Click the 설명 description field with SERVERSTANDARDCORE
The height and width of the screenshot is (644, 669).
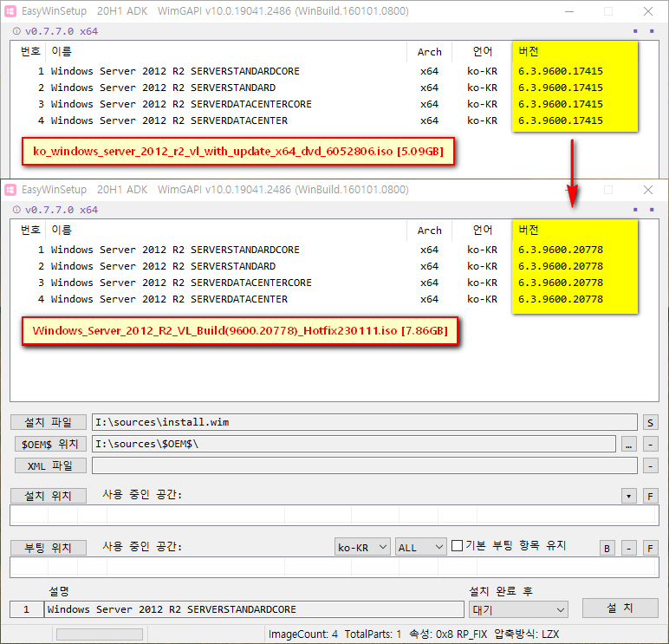point(254,609)
